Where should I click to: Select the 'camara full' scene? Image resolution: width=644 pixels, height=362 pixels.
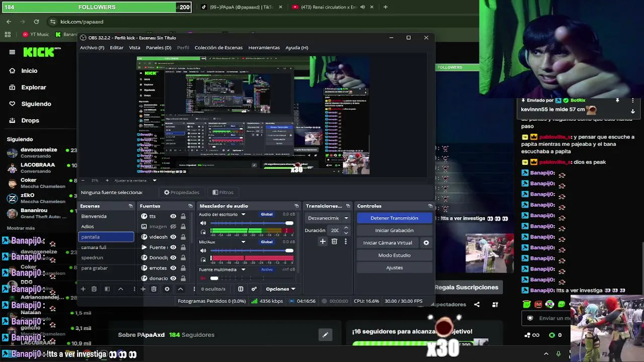pos(107,247)
